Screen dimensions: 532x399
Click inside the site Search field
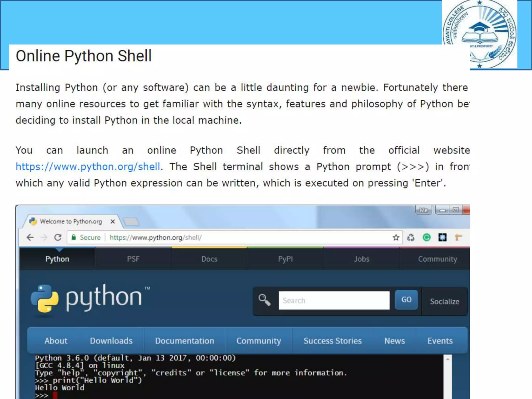tap(334, 300)
